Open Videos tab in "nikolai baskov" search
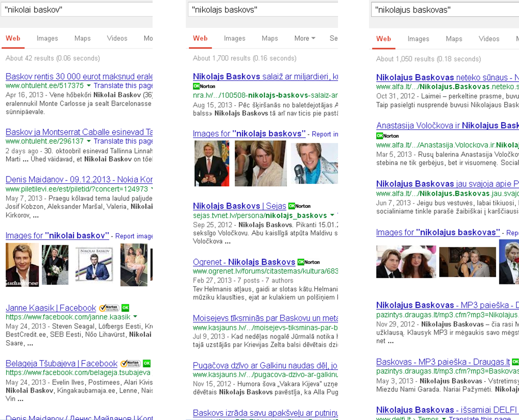The height and width of the screenshot is (420, 519). (117, 38)
